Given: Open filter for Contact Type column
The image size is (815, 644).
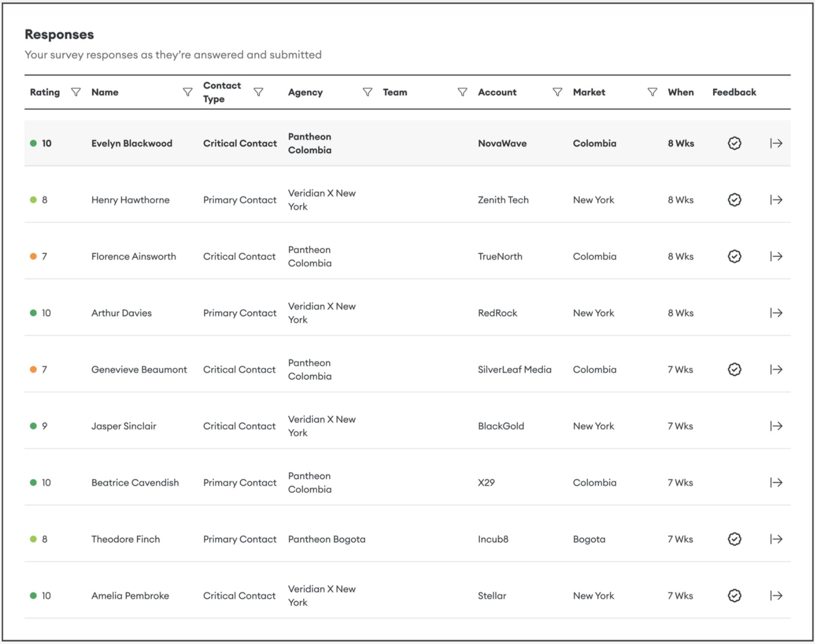Looking at the screenshot, I should [258, 92].
